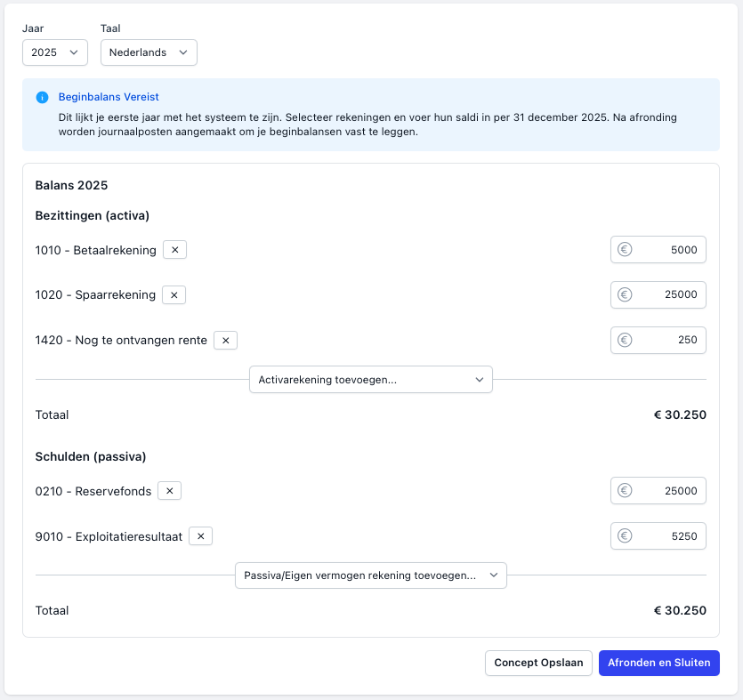This screenshot has height=700, width=743.
Task: Click the euro icon in Betaalrekening field
Action: 625,250
